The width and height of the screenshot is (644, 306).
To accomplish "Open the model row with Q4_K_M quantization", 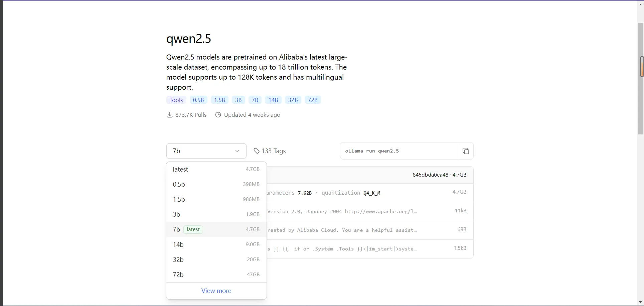I will [x=367, y=193].
